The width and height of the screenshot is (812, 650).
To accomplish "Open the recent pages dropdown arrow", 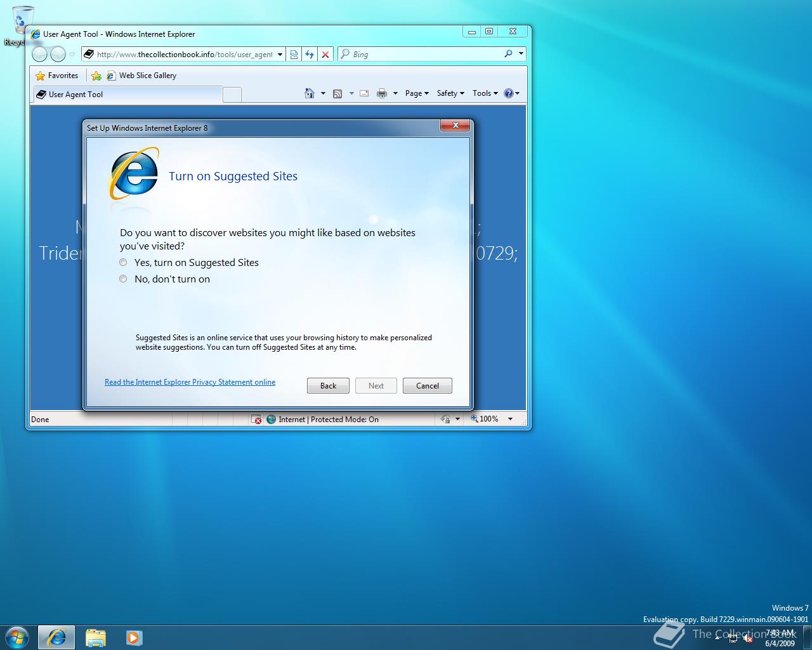I will (72, 55).
